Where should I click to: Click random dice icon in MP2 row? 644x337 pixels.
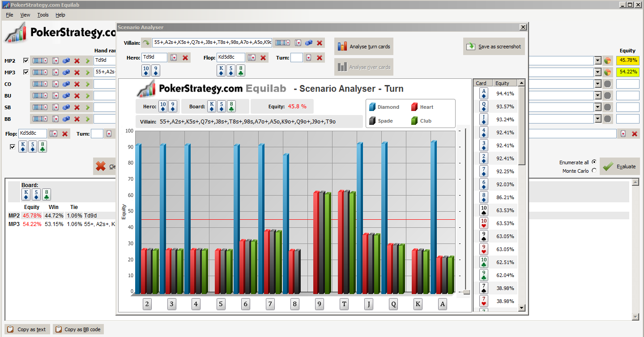pyautogui.click(x=66, y=60)
